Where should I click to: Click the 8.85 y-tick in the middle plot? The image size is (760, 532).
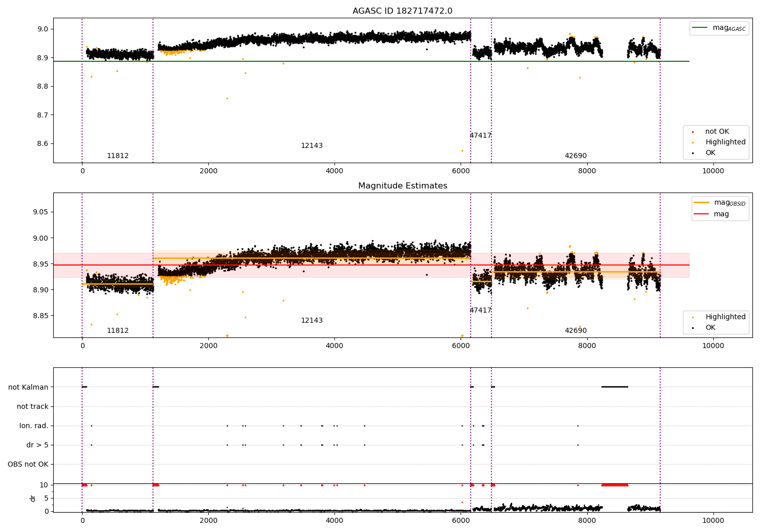pos(41,316)
